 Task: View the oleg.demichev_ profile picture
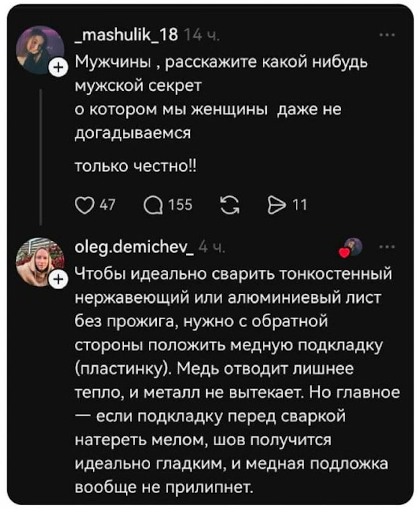click(x=42, y=261)
